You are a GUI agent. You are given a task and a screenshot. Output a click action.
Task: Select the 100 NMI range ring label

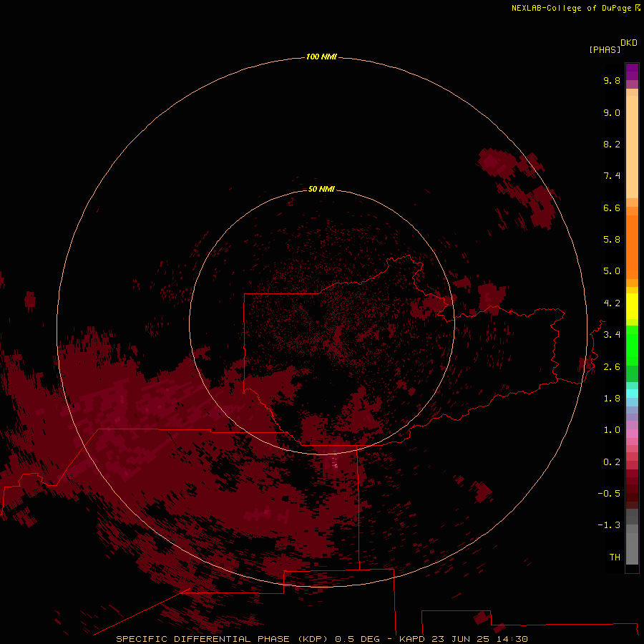(x=321, y=57)
